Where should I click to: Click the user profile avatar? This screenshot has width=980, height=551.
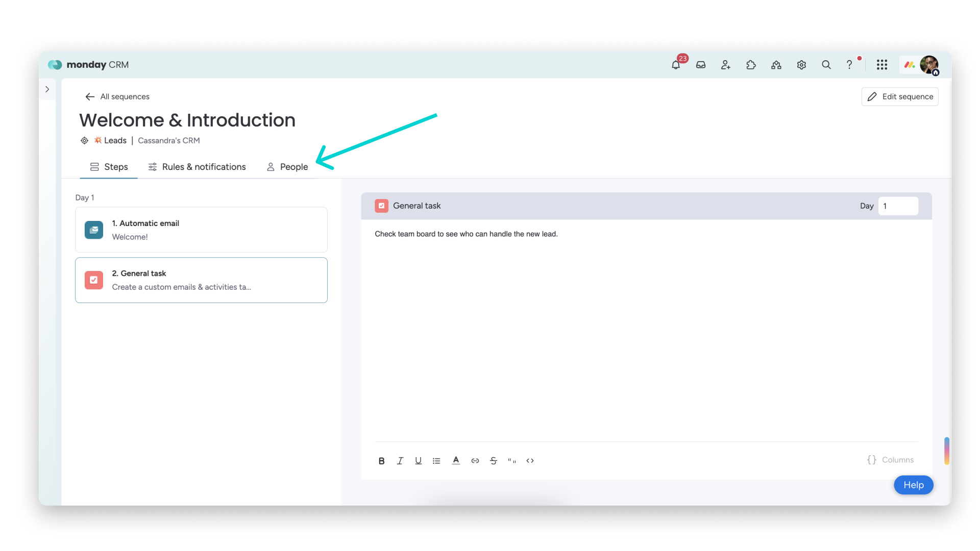(929, 65)
